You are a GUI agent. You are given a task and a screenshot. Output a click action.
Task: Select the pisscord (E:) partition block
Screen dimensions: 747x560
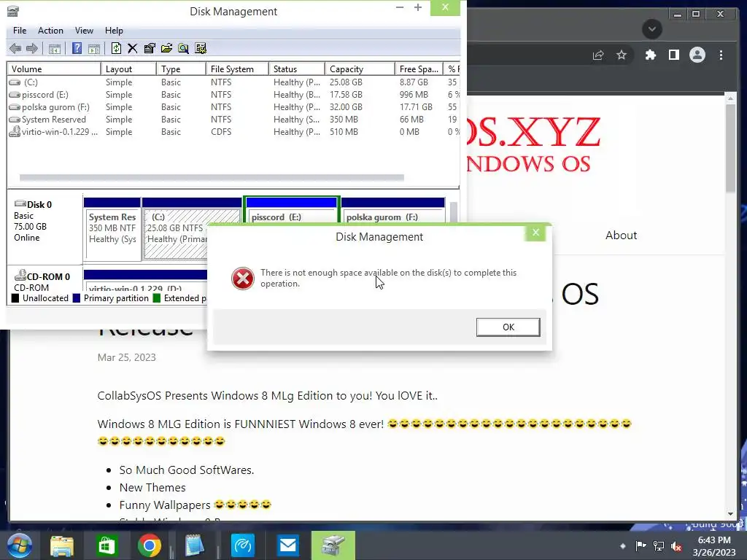click(291, 211)
